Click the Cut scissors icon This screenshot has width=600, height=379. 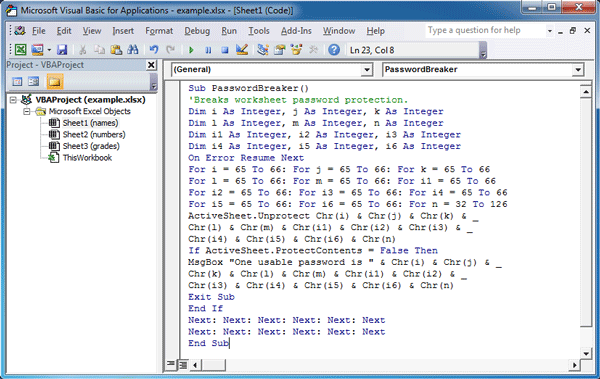click(x=82, y=50)
